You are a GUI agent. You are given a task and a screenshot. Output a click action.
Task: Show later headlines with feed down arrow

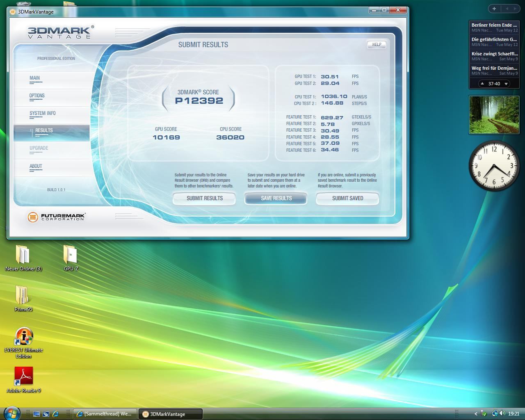point(506,84)
